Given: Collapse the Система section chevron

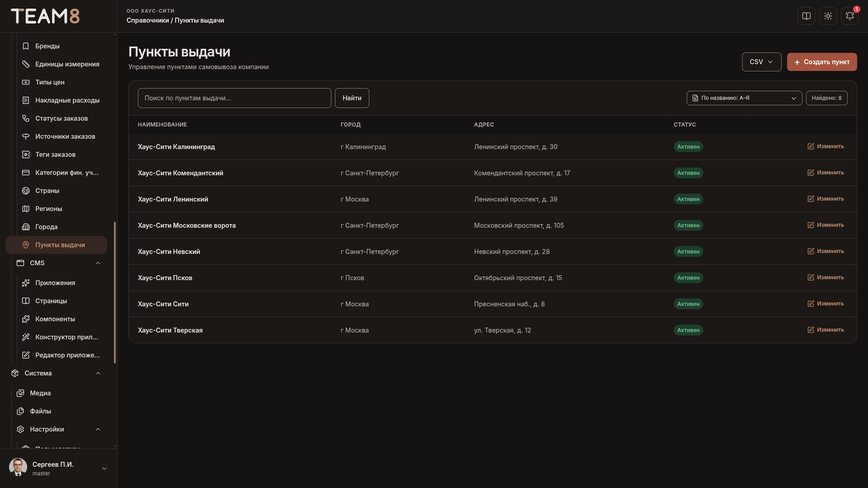Looking at the screenshot, I should coord(98,373).
